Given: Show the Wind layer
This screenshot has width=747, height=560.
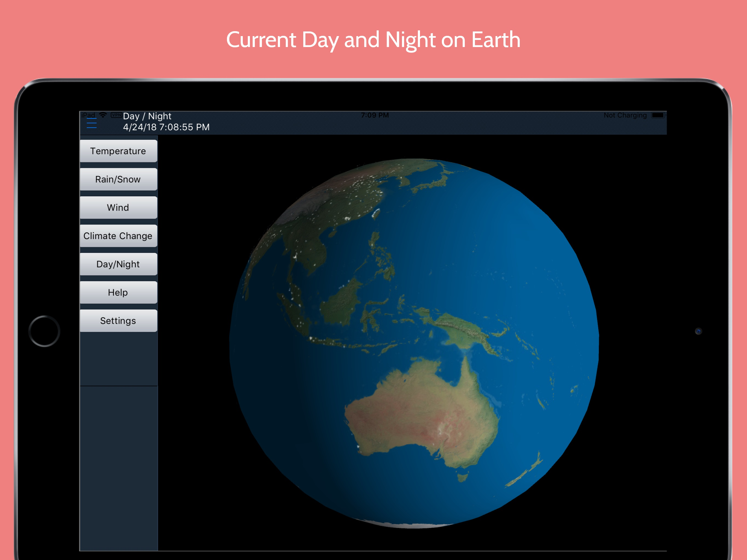Looking at the screenshot, I should 118,208.
